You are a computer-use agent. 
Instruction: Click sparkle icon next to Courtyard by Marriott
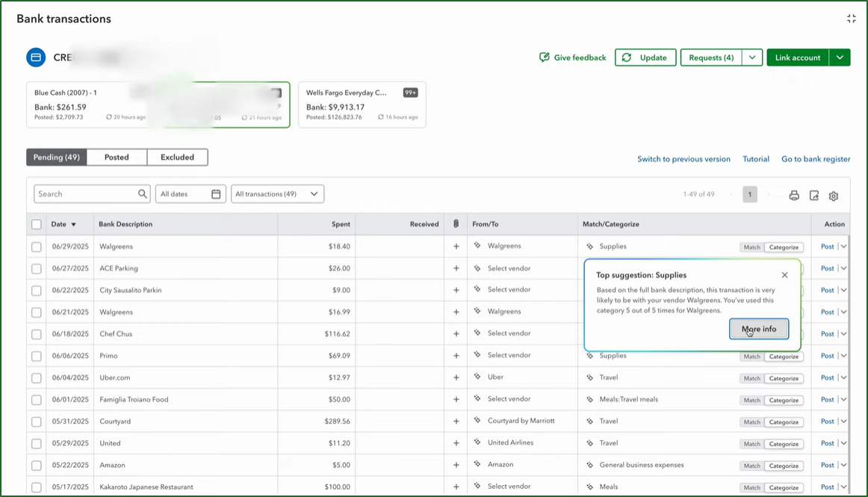pos(477,421)
